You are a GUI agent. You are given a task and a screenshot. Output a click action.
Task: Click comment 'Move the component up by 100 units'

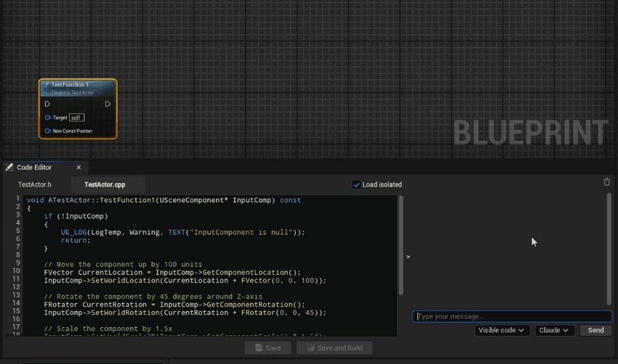click(x=123, y=265)
